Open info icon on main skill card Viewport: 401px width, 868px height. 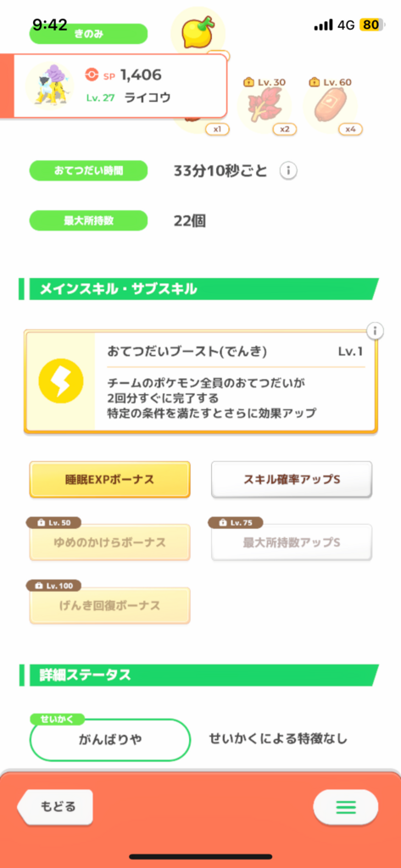coord(375,331)
